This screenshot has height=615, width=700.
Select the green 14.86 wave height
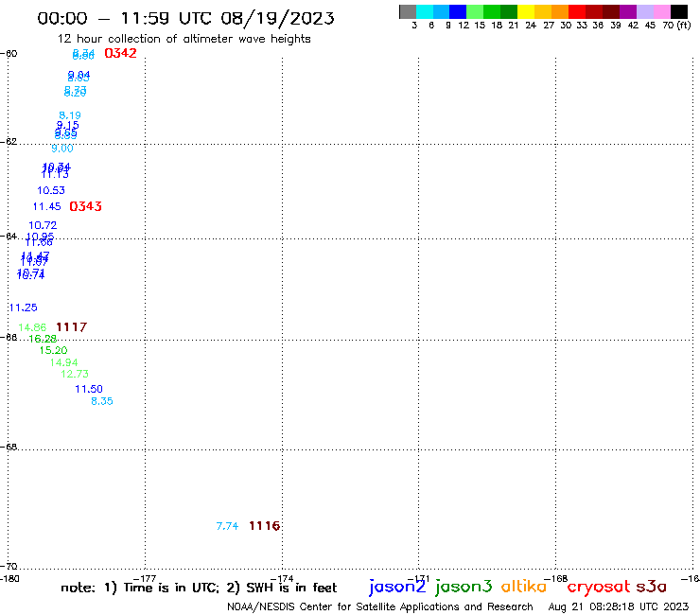pos(32,327)
